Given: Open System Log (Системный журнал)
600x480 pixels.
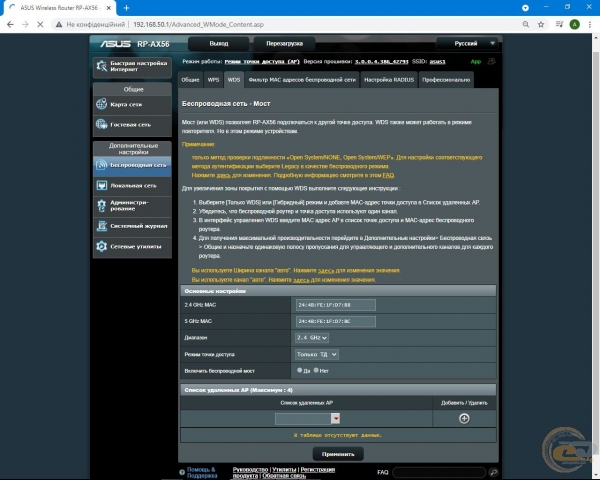Looking at the screenshot, I should pos(132,226).
